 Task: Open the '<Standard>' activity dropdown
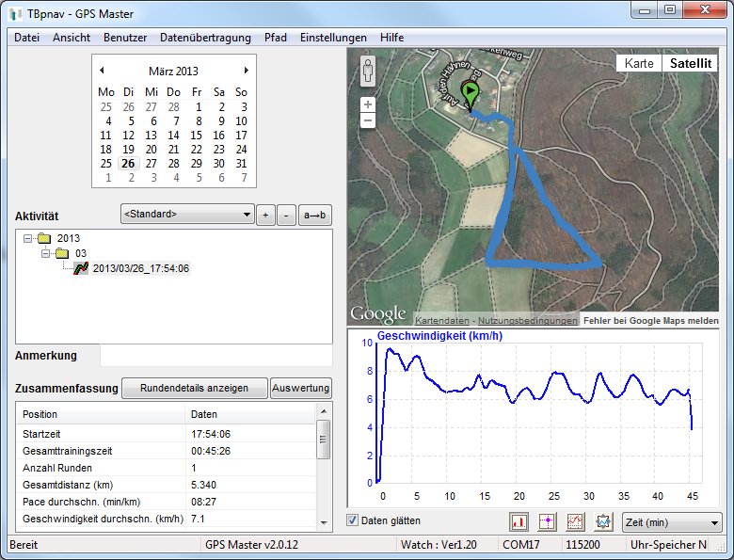tap(188, 214)
